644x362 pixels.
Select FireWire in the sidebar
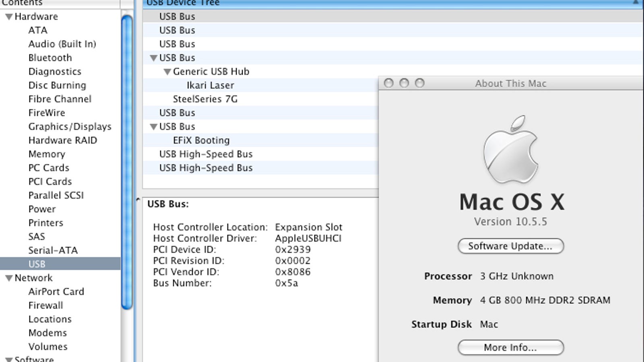click(47, 113)
